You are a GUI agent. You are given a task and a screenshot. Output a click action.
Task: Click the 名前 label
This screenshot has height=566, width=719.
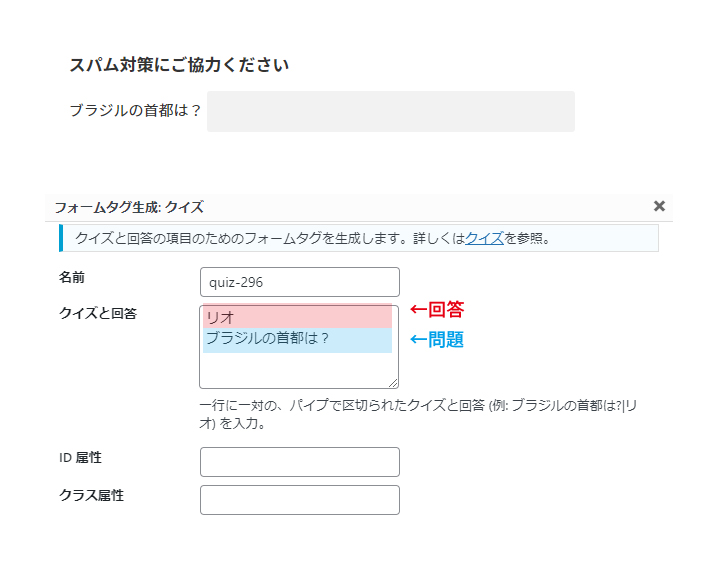click(x=72, y=275)
